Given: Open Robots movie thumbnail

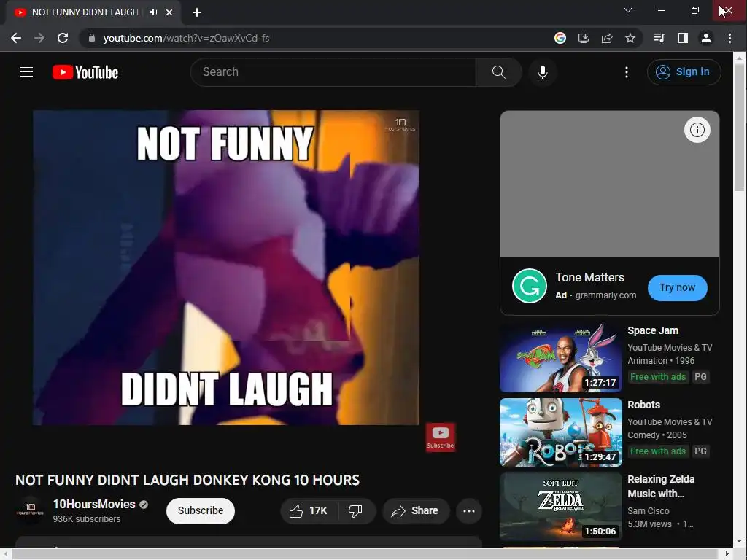Looking at the screenshot, I should pos(561,432).
